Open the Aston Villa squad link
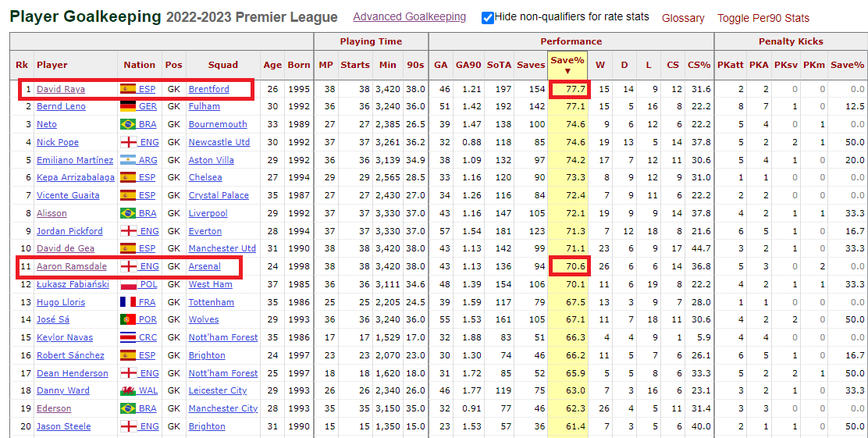This screenshot has height=438, width=868. [x=212, y=160]
